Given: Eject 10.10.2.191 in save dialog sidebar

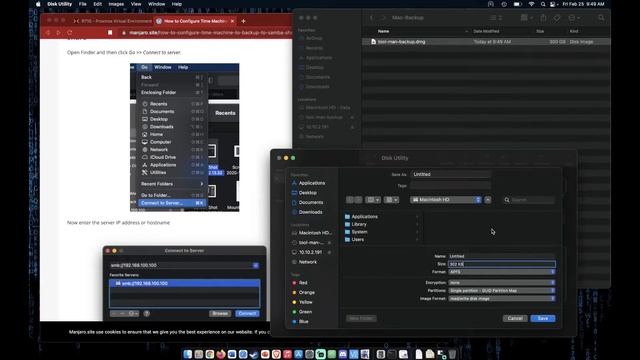Looking at the screenshot, I should click(329, 252).
